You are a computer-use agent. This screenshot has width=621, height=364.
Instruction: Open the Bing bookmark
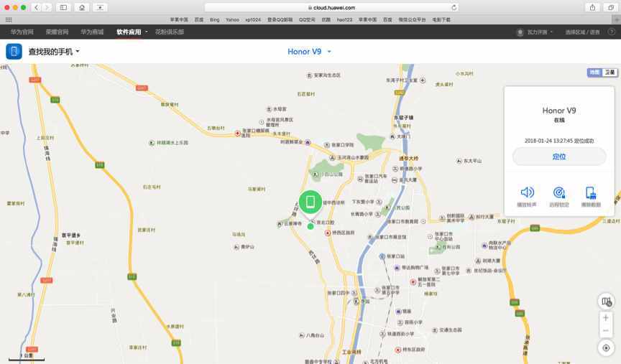pyautogui.click(x=215, y=19)
